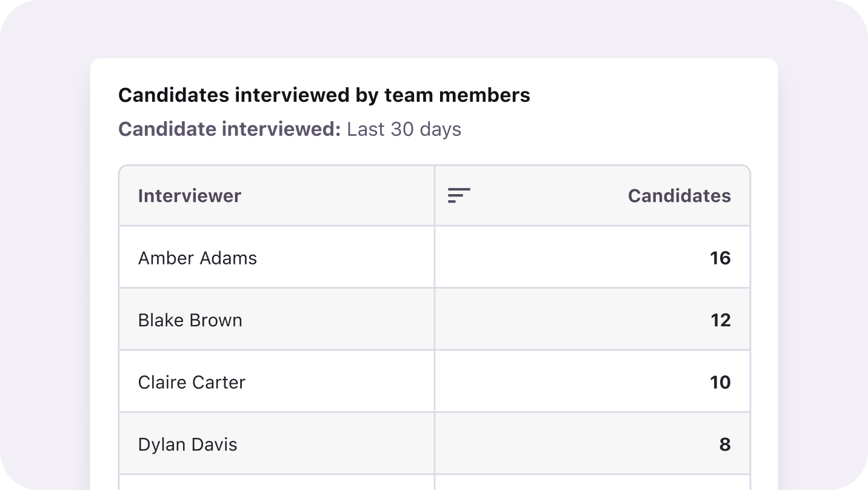Click candidate count 12 for Blake Brown

720,320
